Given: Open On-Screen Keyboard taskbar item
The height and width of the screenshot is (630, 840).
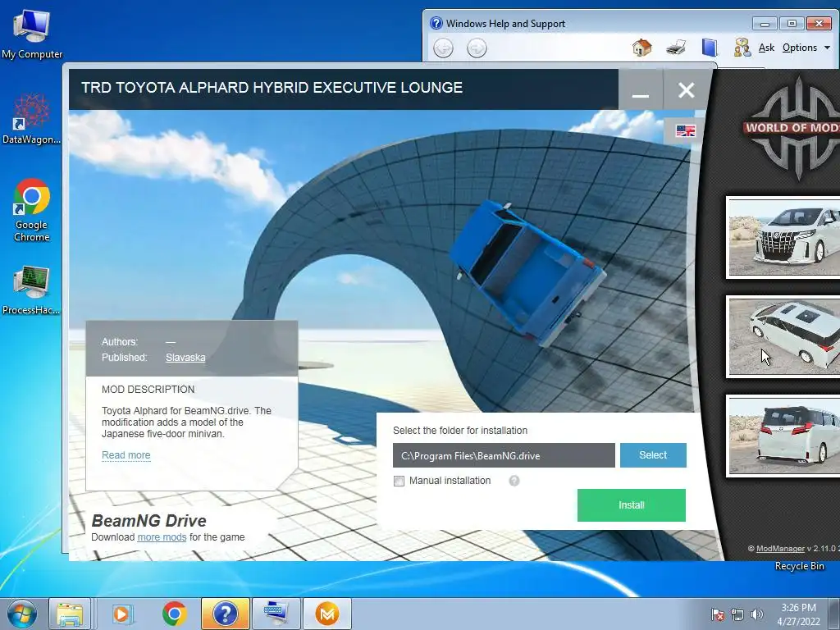Looking at the screenshot, I should 276,614.
